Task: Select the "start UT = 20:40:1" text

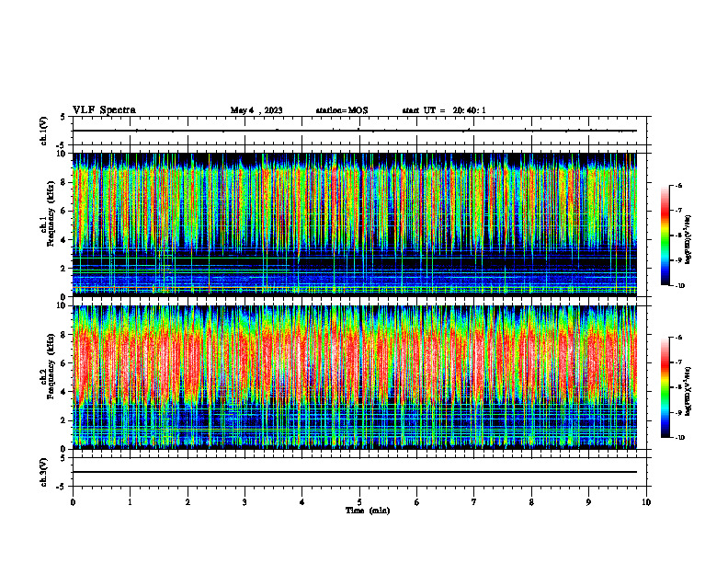Action: 444,110
